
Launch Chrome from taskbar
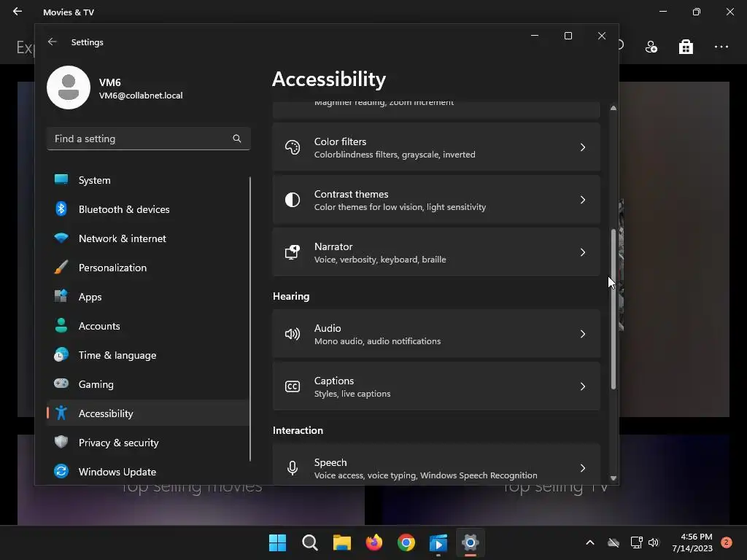click(x=406, y=542)
